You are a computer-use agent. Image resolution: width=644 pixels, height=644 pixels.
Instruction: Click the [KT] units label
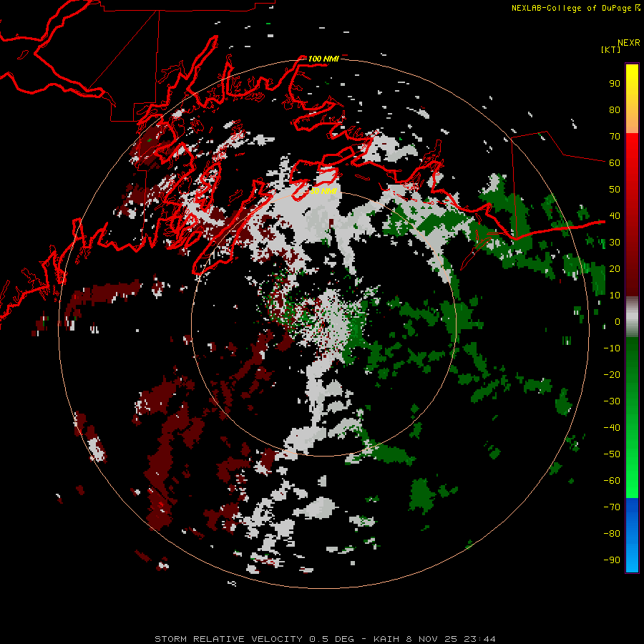pos(610,49)
